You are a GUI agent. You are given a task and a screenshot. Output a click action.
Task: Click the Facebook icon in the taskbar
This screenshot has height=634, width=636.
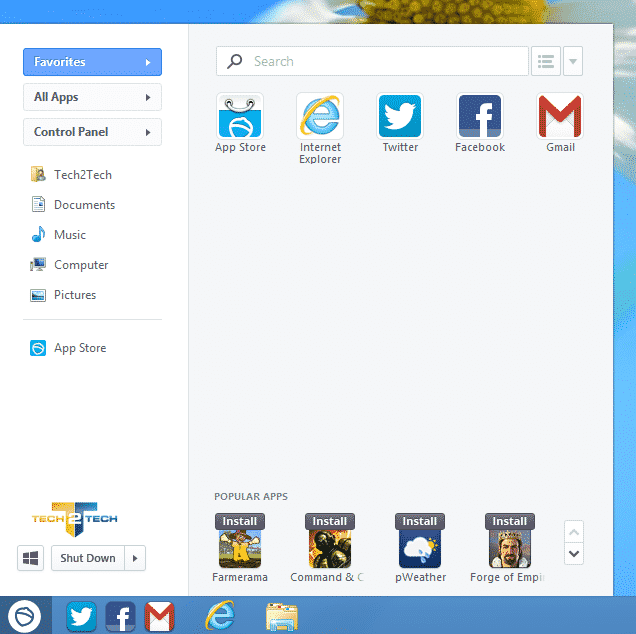[121, 616]
